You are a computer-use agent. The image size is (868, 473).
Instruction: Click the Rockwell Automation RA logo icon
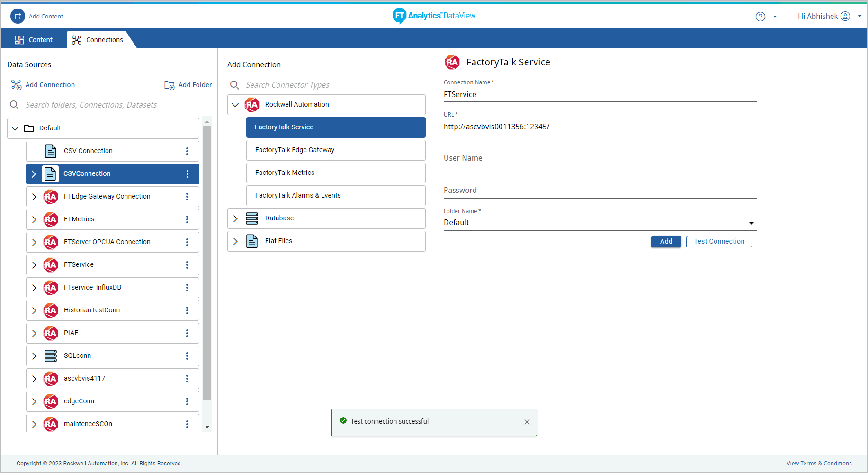pyautogui.click(x=252, y=104)
